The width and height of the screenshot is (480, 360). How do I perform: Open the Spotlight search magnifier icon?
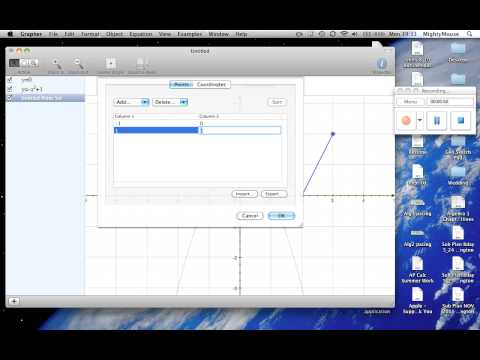tap(470, 34)
